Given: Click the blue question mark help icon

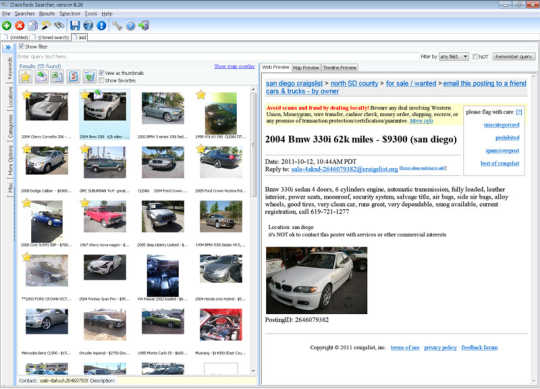Looking at the screenshot, I should [x=131, y=25].
